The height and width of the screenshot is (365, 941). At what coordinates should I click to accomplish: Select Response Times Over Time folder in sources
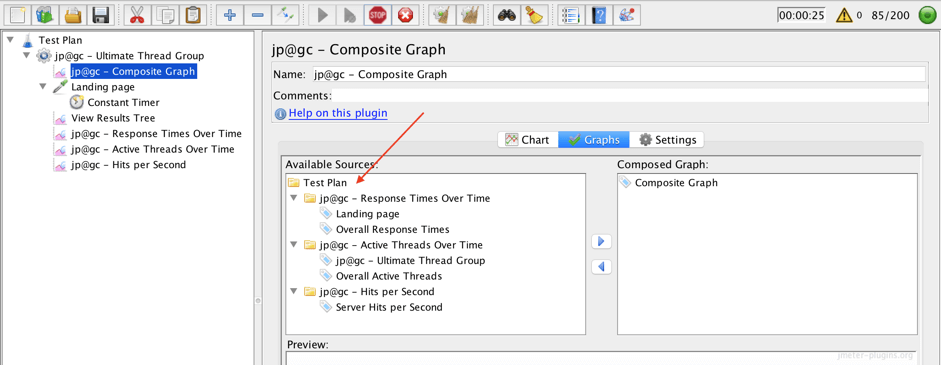tap(404, 198)
